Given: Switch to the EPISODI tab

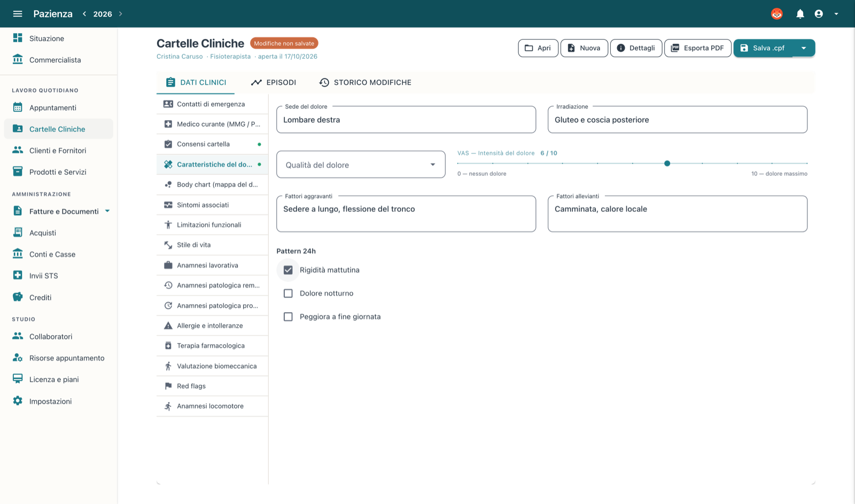Looking at the screenshot, I should coord(274,82).
